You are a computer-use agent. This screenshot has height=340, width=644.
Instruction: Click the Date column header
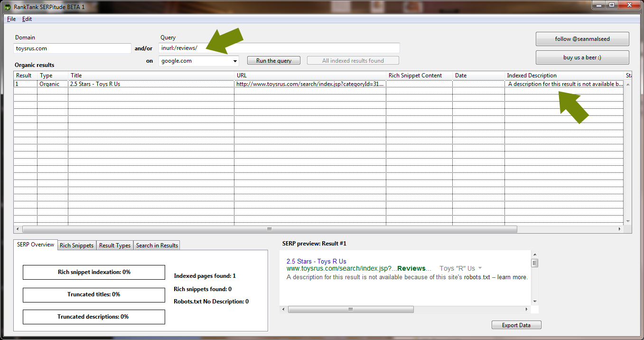[479, 76]
